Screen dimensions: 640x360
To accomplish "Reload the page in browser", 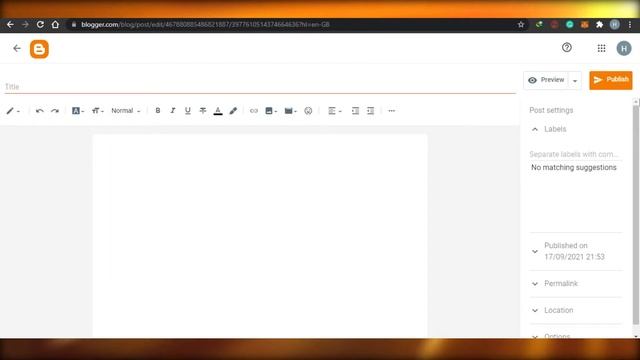I will pos(40,24).
